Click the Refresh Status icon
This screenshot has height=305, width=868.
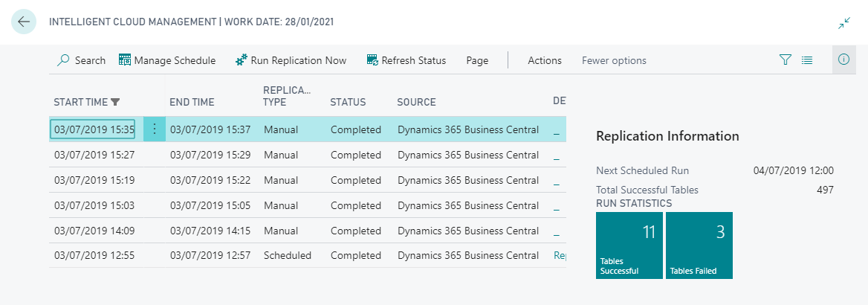tap(372, 60)
